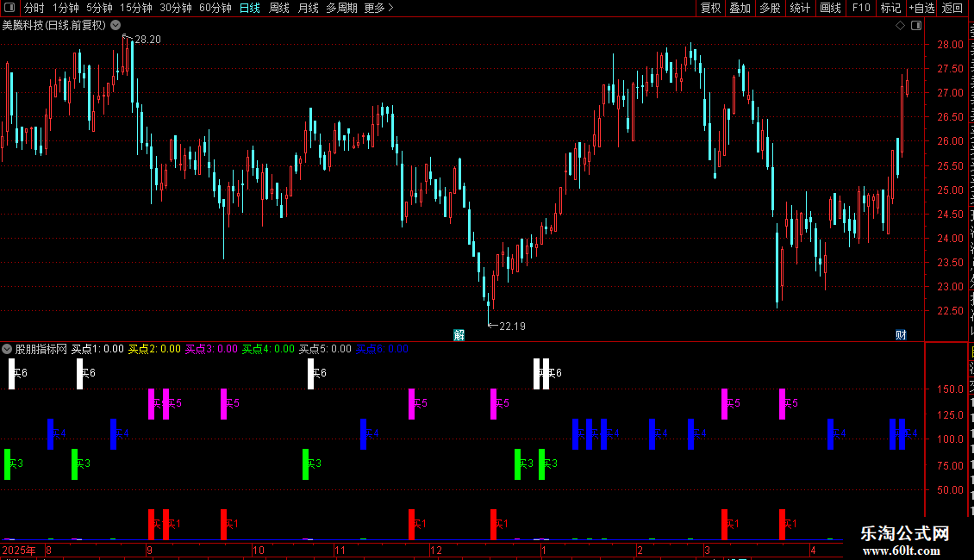
Task: Toggle the panel layout icon at chart top-right
Action: (916, 26)
